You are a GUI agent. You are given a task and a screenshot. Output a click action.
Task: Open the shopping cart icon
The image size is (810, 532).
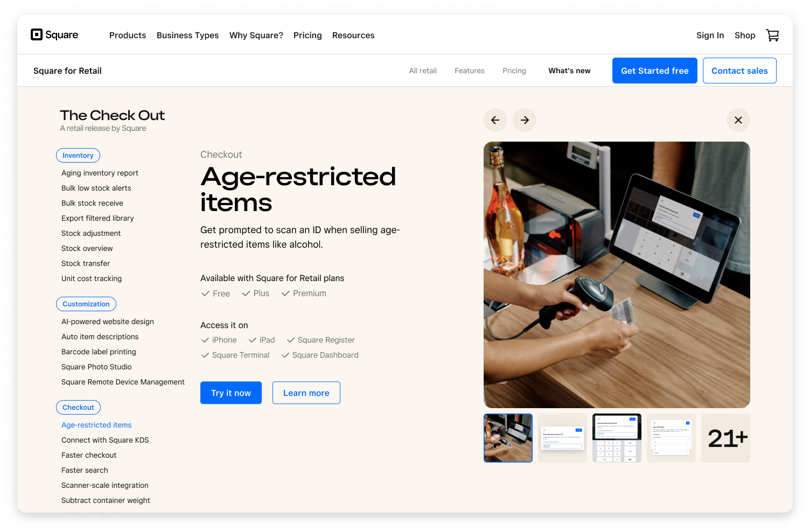point(772,35)
